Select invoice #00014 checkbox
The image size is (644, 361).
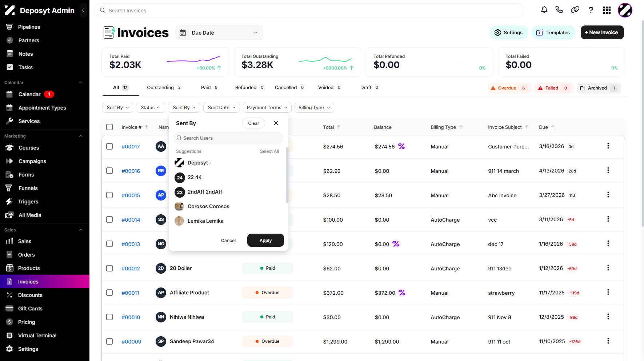(x=109, y=219)
